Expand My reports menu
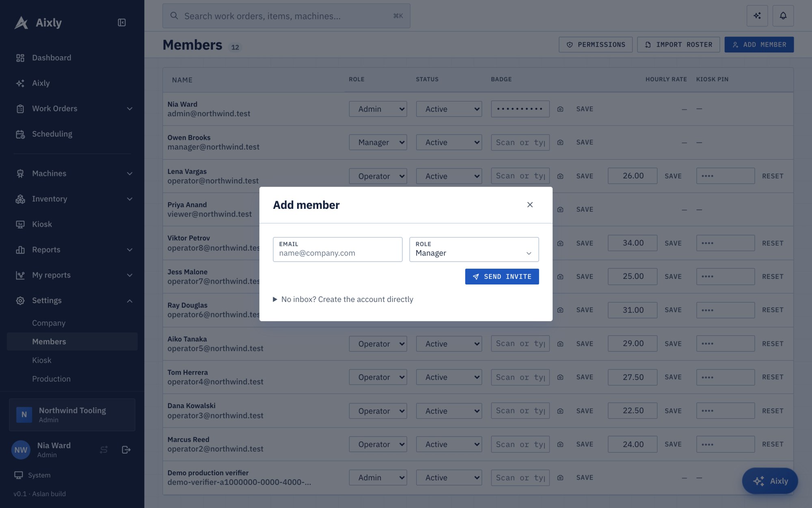This screenshot has width=812, height=508. click(72, 275)
